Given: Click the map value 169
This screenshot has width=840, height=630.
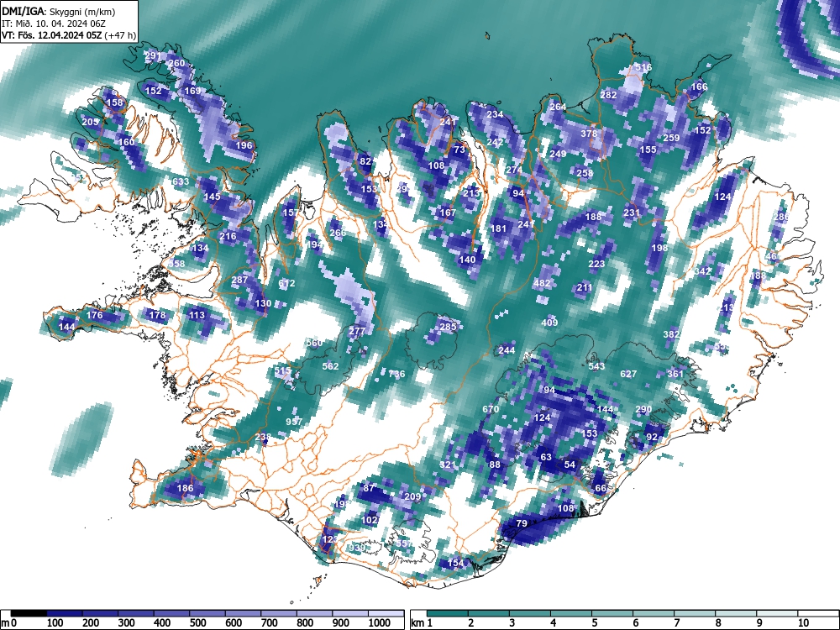Looking at the screenshot, I should (192, 91).
